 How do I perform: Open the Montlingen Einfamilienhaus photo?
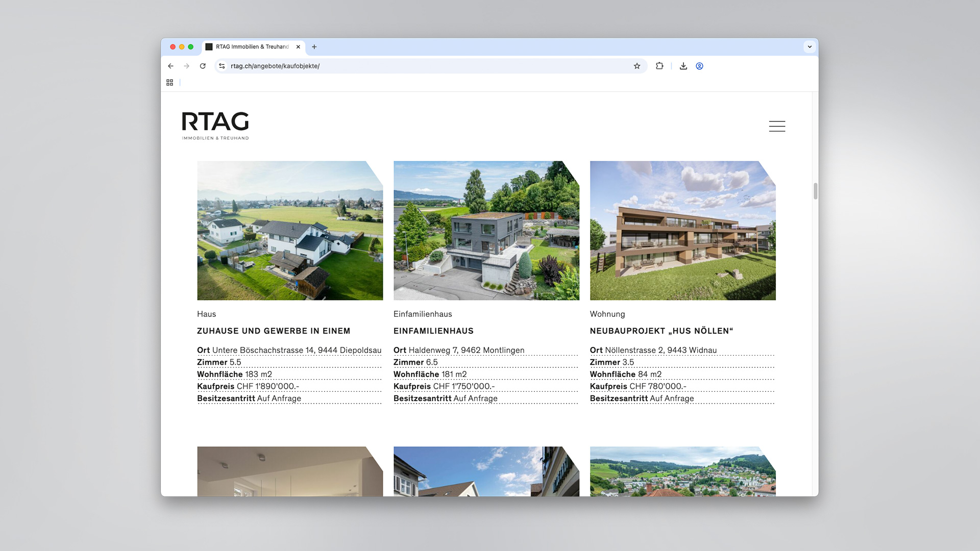[x=486, y=231]
